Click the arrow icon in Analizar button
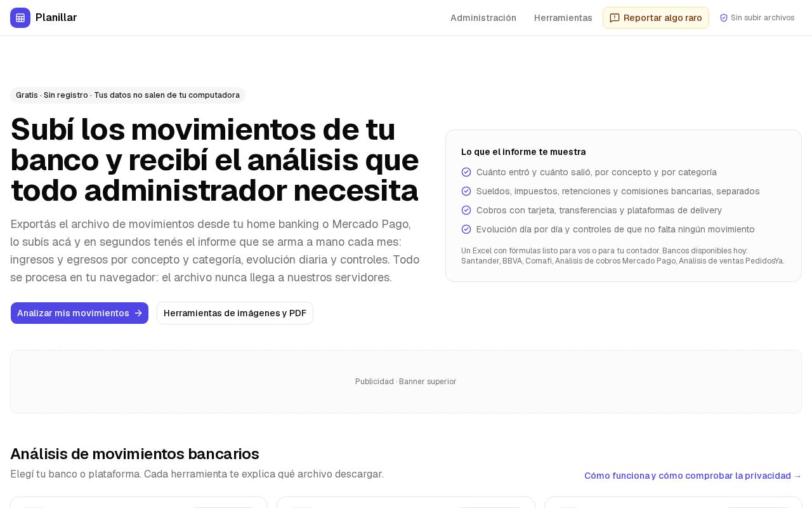 click(x=138, y=313)
